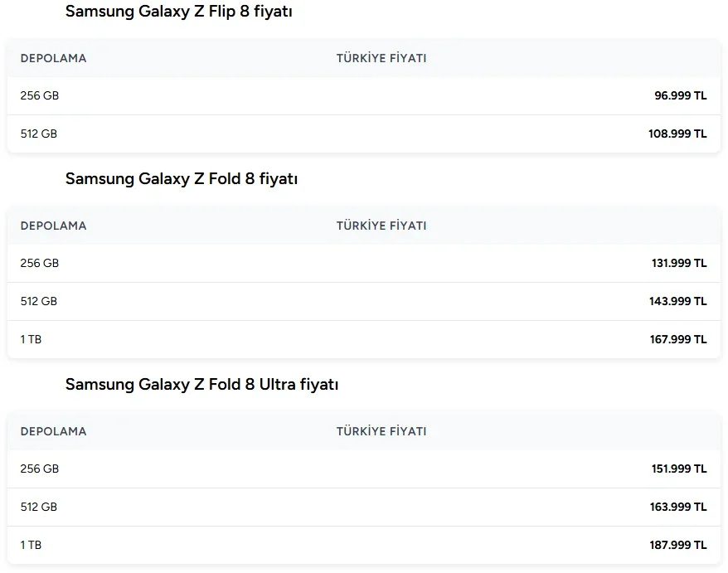
Task: Select the Flip 8 256 GB storage row
Action: (x=364, y=95)
